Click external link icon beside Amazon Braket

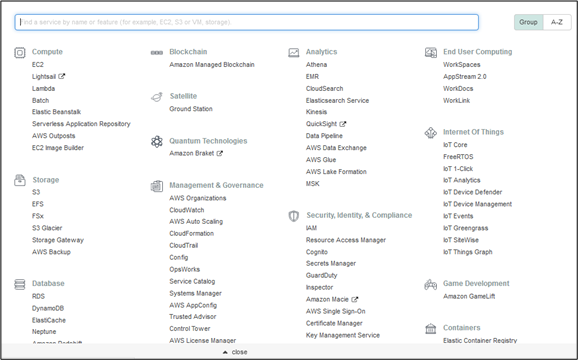pyautogui.click(x=219, y=153)
